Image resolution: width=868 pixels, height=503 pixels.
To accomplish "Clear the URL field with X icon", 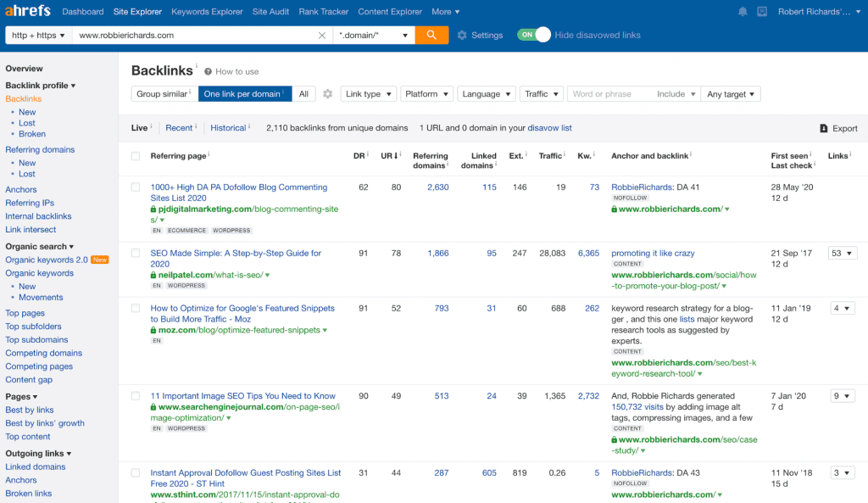I will [322, 36].
